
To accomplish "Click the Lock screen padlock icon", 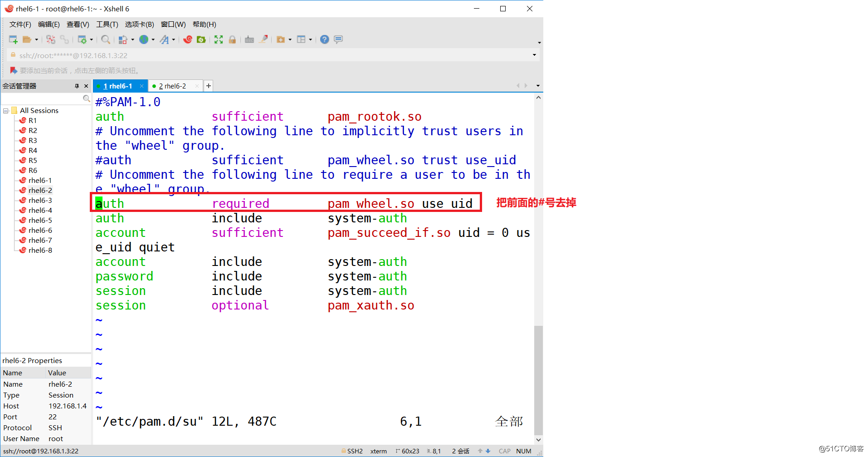I will [232, 39].
